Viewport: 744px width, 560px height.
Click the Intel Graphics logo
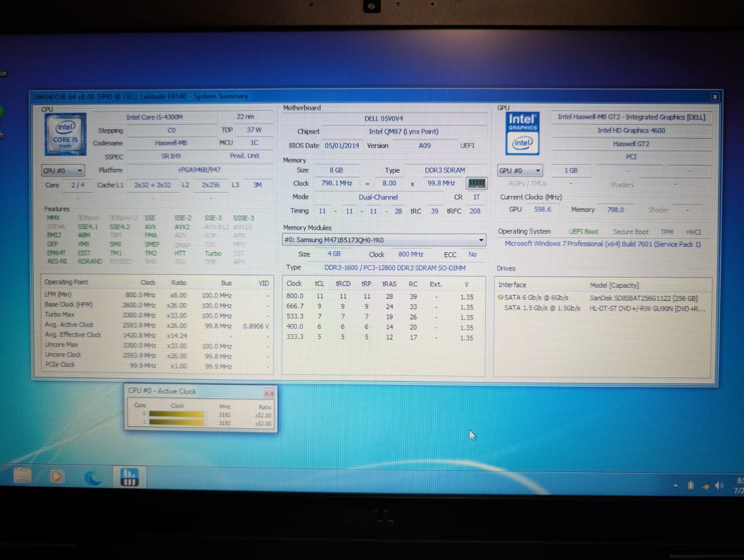(522, 133)
